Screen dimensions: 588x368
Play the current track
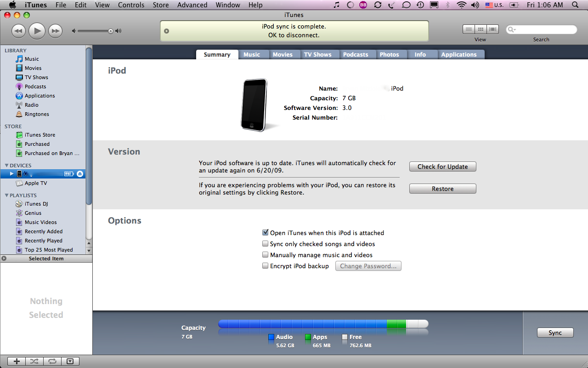37,31
